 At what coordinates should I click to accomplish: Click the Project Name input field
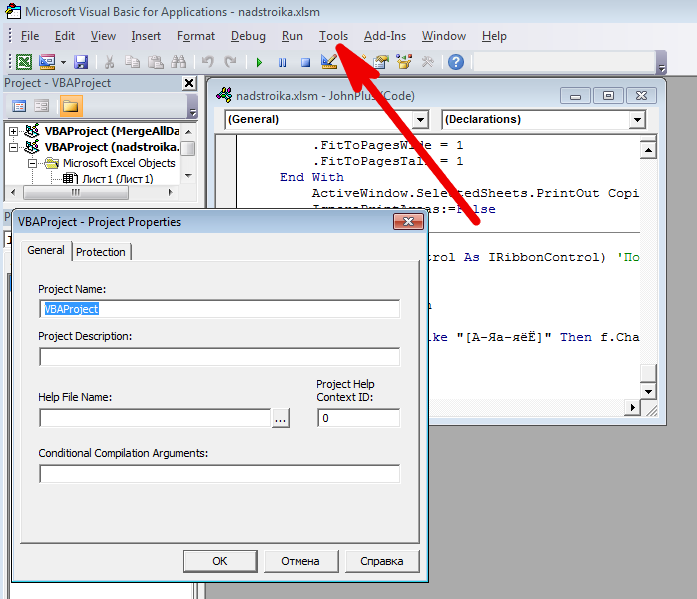pos(220,309)
